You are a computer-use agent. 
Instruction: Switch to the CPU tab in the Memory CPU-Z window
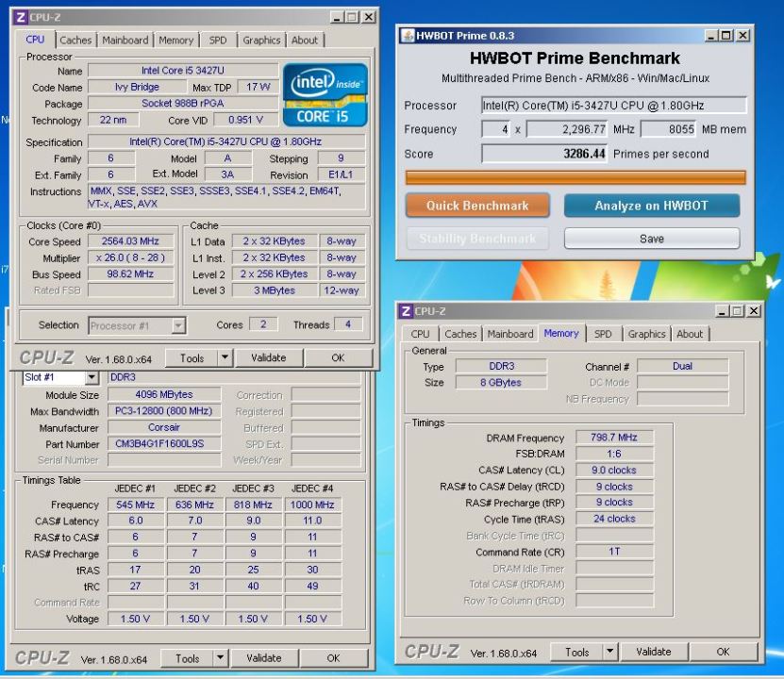click(420, 334)
